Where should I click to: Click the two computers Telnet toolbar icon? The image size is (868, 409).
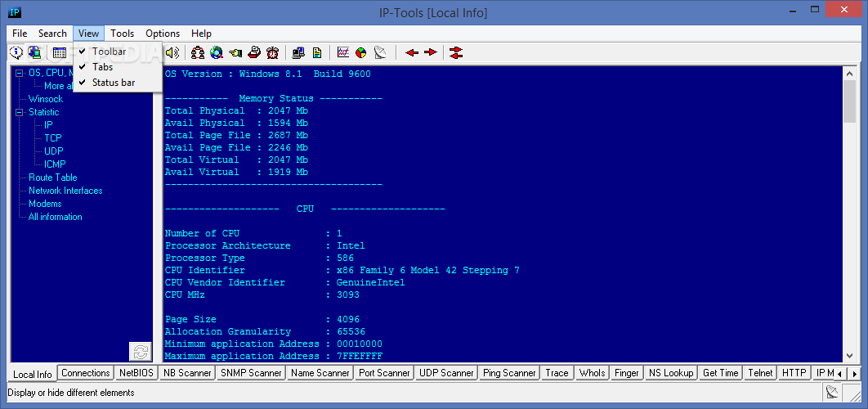coord(298,52)
